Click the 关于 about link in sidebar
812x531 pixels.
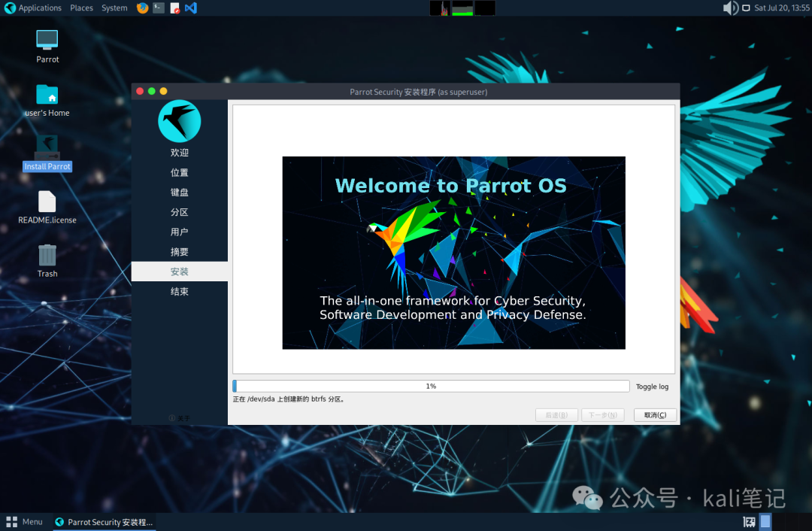[180, 418]
